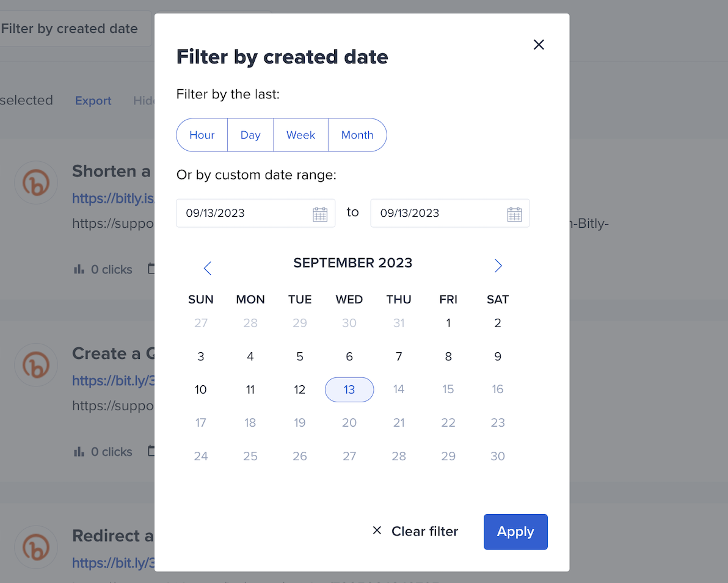728x583 pixels.
Task: Open calendar icon in end date field
Action: tap(514, 214)
